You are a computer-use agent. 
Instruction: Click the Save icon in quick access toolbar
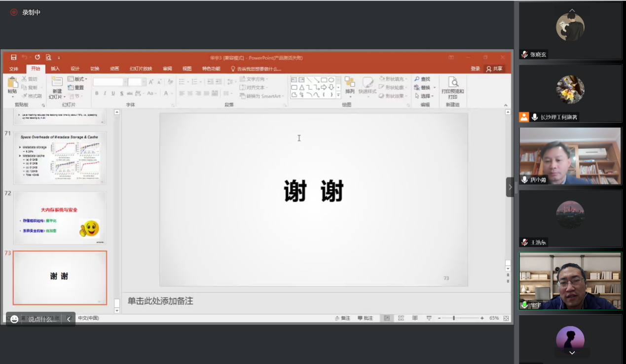[x=14, y=57]
